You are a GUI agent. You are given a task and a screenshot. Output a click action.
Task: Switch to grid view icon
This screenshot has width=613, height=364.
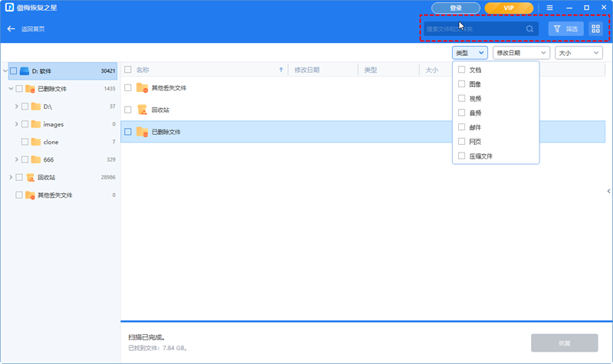coord(595,29)
